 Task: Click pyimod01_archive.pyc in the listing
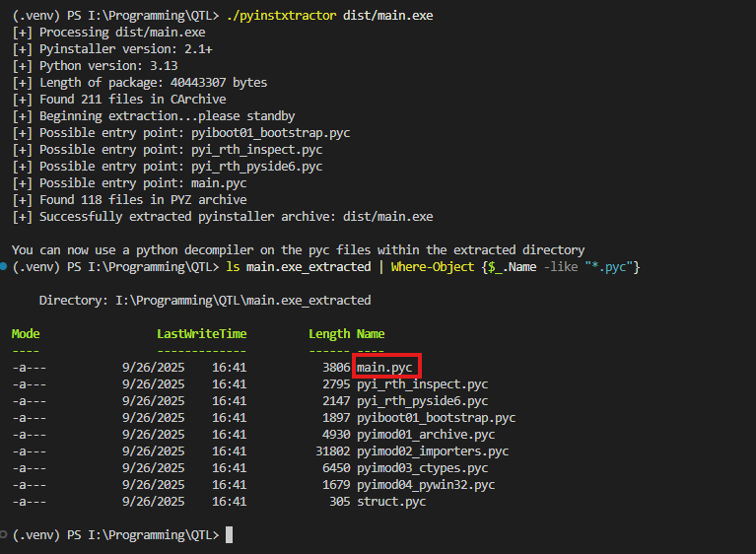click(426, 435)
